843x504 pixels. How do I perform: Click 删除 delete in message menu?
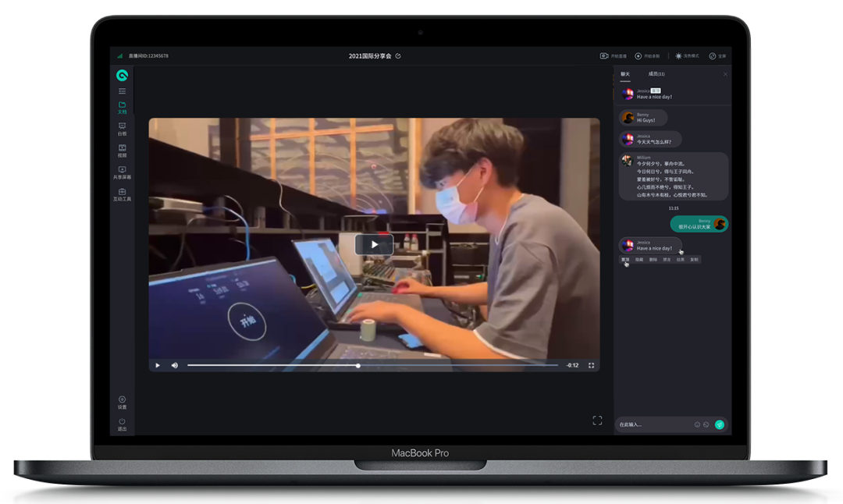(x=653, y=260)
